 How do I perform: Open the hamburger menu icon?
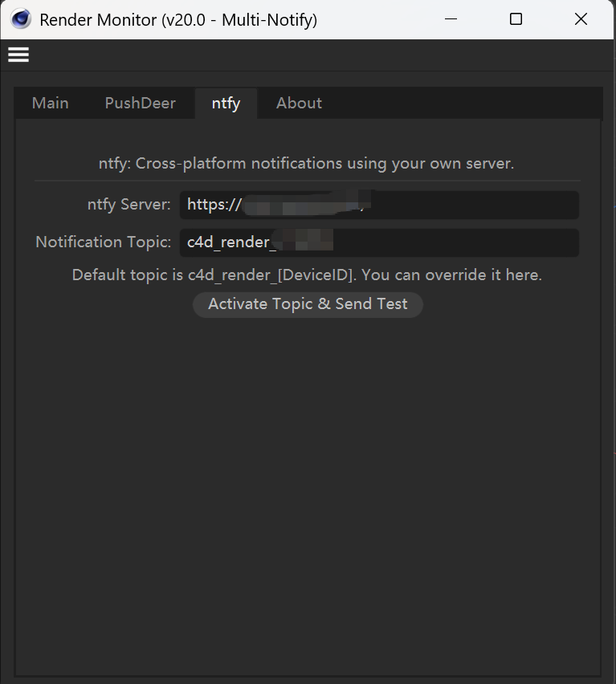(x=18, y=55)
